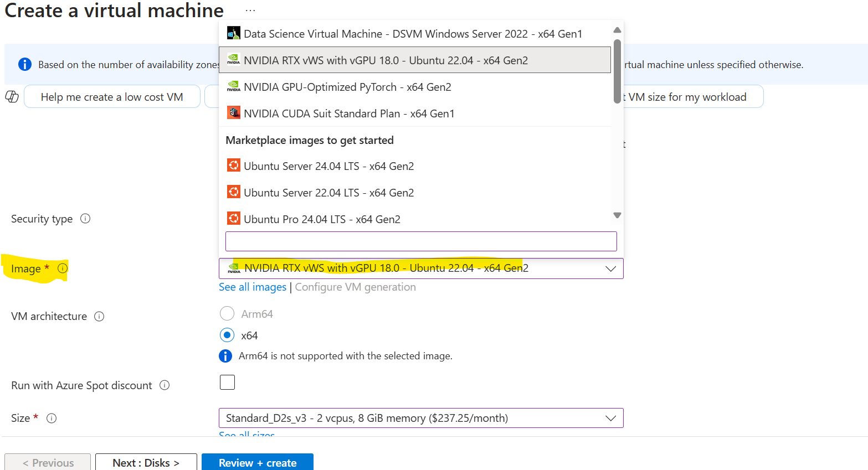868x470 pixels.
Task: Choose NVIDIA GPU-Optimized PyTorch x64 Gen2
Action: tap(415, 87)
